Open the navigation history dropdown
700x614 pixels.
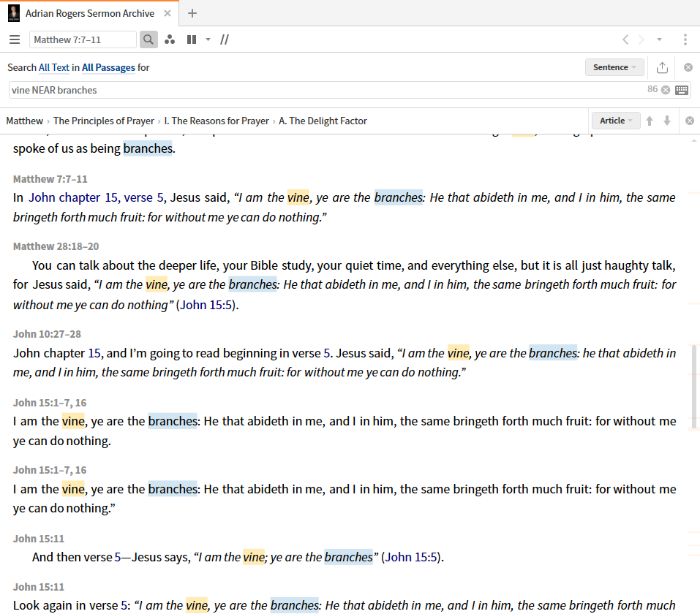pyautogui.click(x=659, y=39)
